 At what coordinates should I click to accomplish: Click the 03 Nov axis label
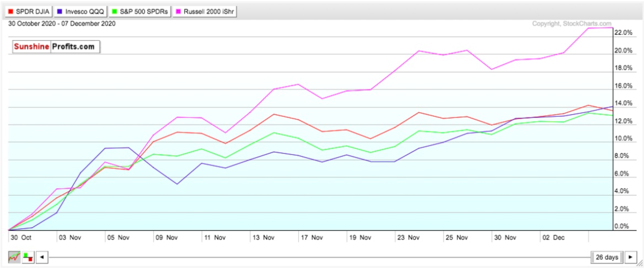pos(70,237)
